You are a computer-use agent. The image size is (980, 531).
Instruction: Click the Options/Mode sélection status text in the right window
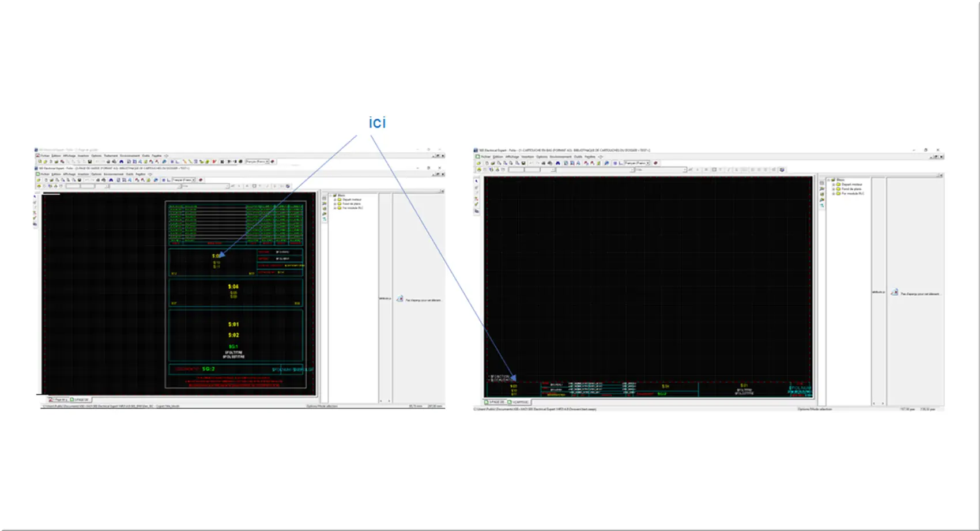815,409
